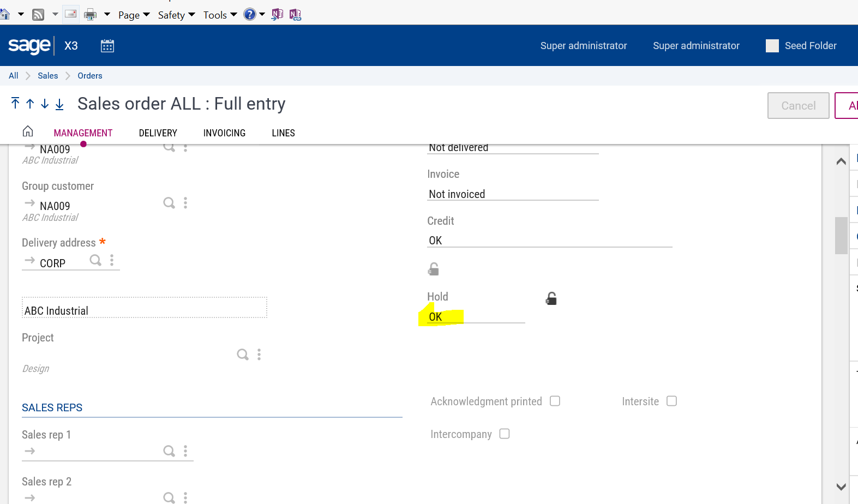The width and height of the screenshot is (858, 504).
Task: Expand the Page dropdown menu
Action: [134, 15]
